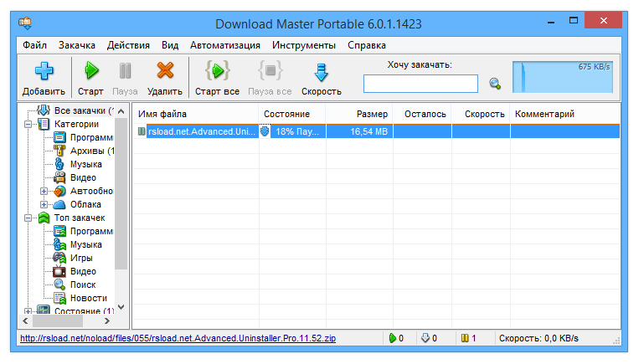Screen dimensions: 644x364
Task: Click the Пауза все icon
Action: pos(270,71)
